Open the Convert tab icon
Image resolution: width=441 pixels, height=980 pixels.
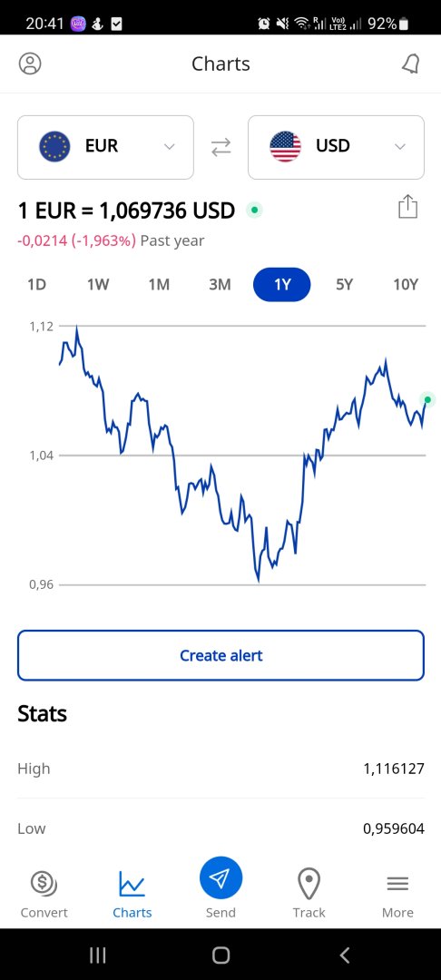pyautogui.click(x=44, y=883)
